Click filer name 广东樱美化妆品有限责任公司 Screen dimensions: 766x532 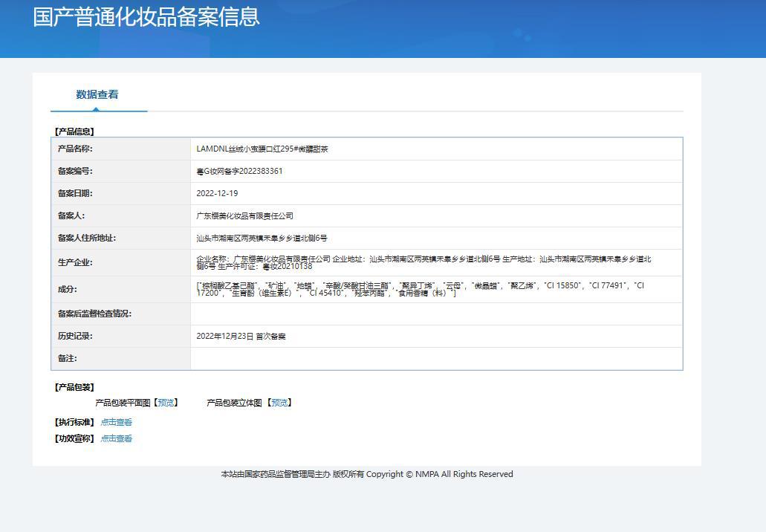(x=244, y=216)
